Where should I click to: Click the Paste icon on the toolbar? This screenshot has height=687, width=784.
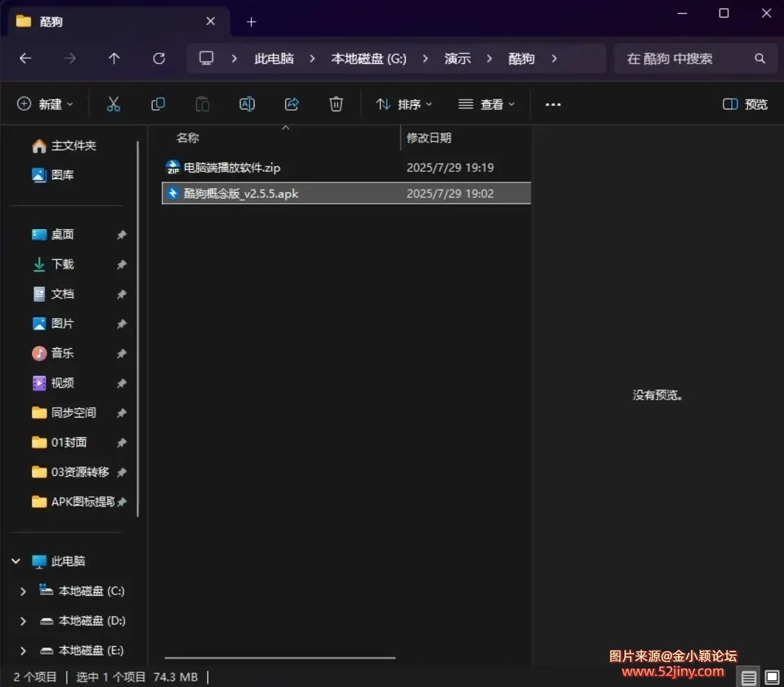point(202,104)
